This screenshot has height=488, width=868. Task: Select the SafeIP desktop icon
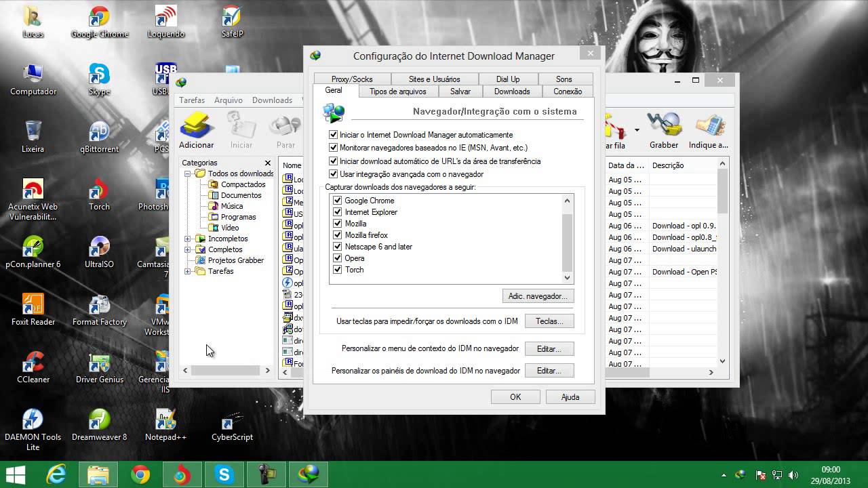(x=232, y=22)
